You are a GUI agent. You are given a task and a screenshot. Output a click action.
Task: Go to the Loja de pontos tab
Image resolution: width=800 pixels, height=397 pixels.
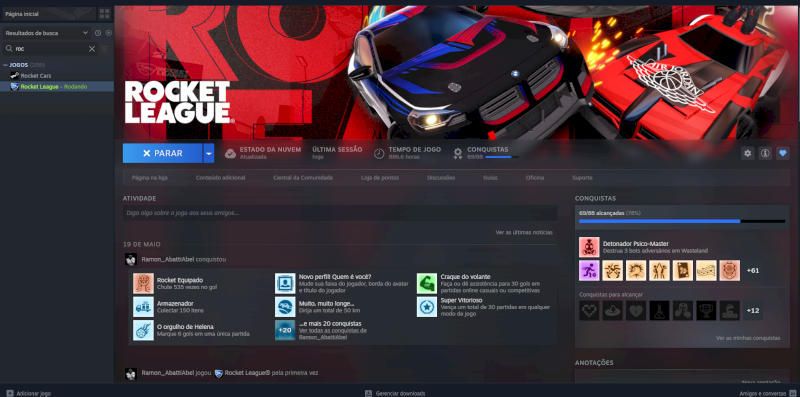(380, 178)
